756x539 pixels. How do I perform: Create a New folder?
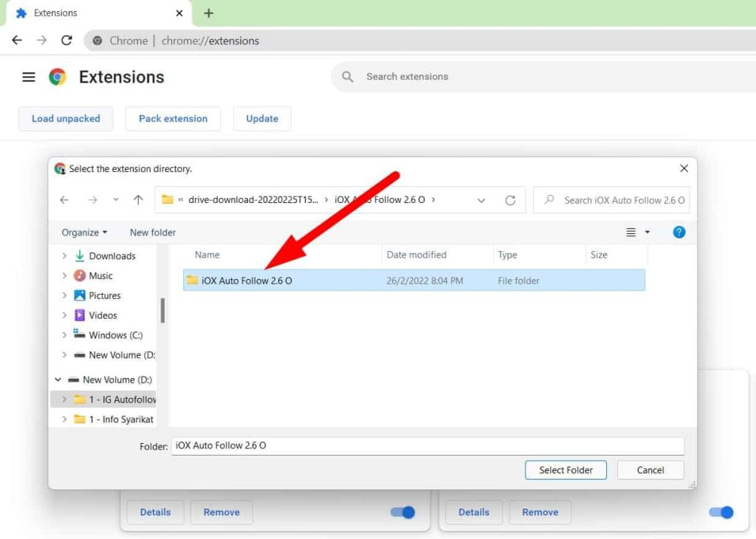click(153, 233)
